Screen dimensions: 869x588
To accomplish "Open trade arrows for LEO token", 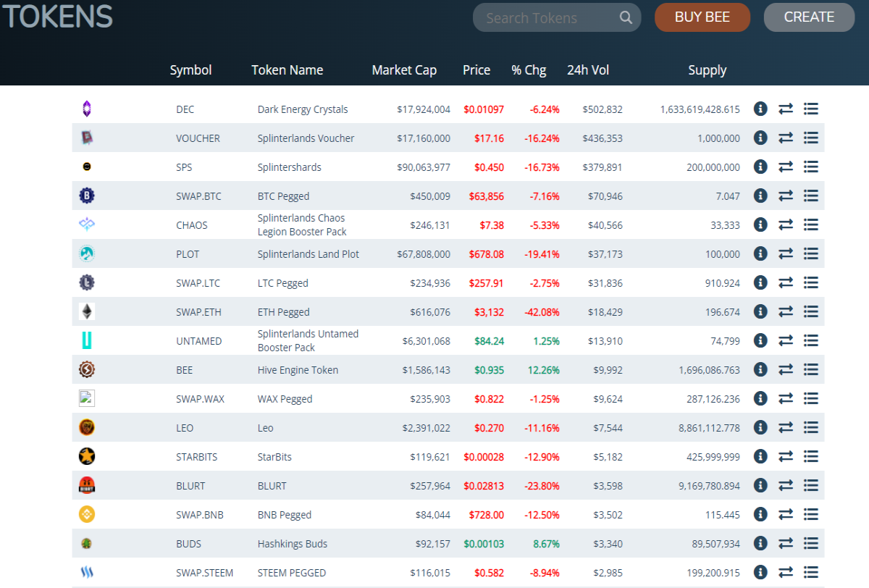I will pyautogui.click(x=786, y=427).
